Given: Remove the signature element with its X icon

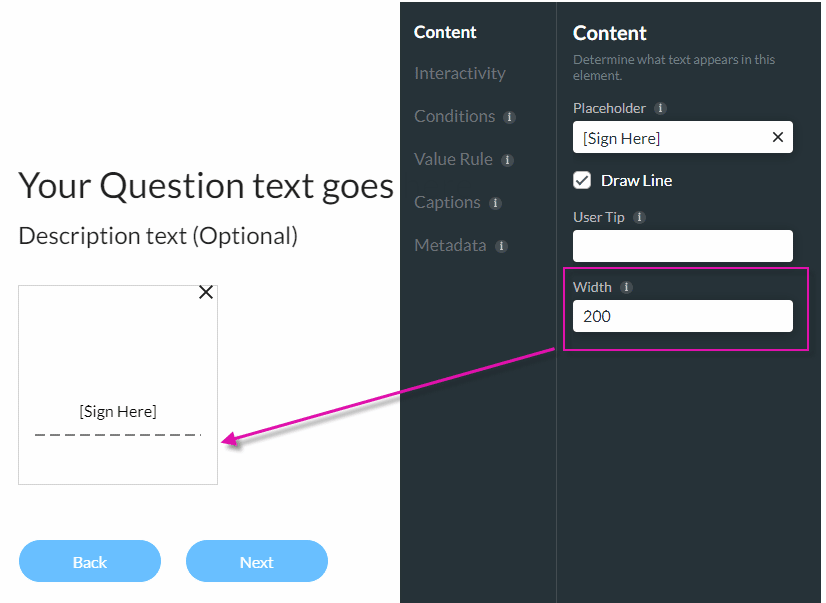Looking at the screenshot, I should (206, 292).
